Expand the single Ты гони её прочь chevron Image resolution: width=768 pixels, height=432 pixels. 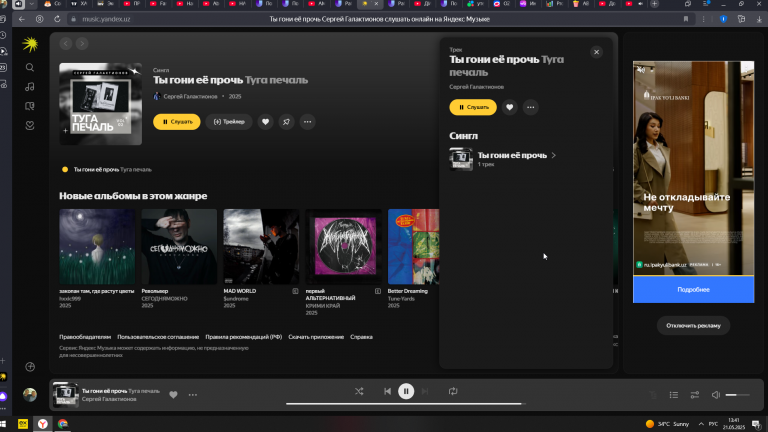(x=554, y=155)
